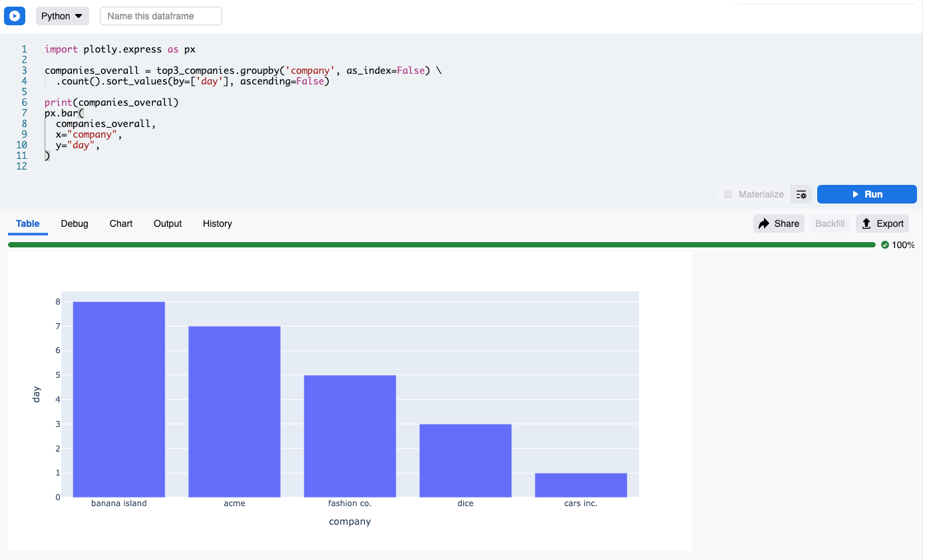Open the Debug tab
The width and height of the screenshot is (925, 560).
click(74, 223)
